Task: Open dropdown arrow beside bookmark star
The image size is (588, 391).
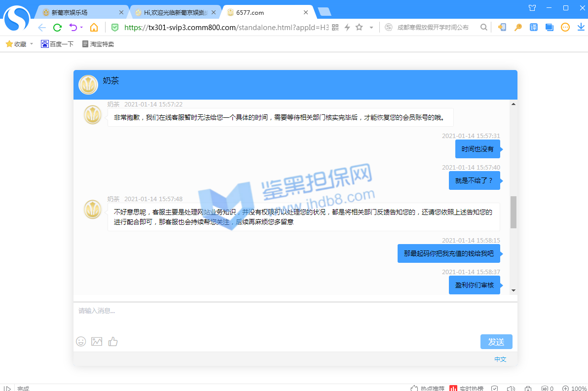Action: [371, 28]
